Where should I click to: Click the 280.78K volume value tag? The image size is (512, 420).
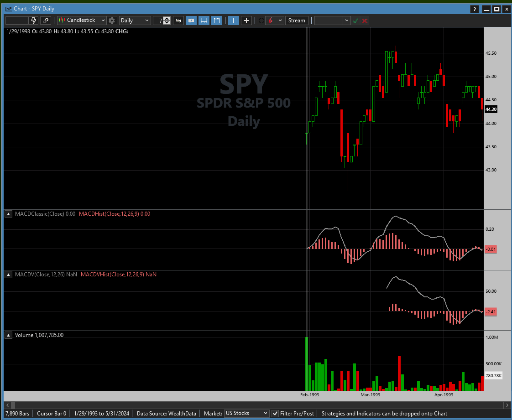493,376
